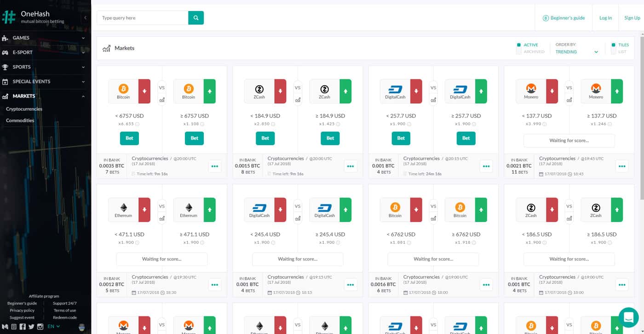Viewport: 644px width, 334px height.
Task: Click 'Time left: 24m 16s' text
Action: pyautogui.click(x=425, y=174)
